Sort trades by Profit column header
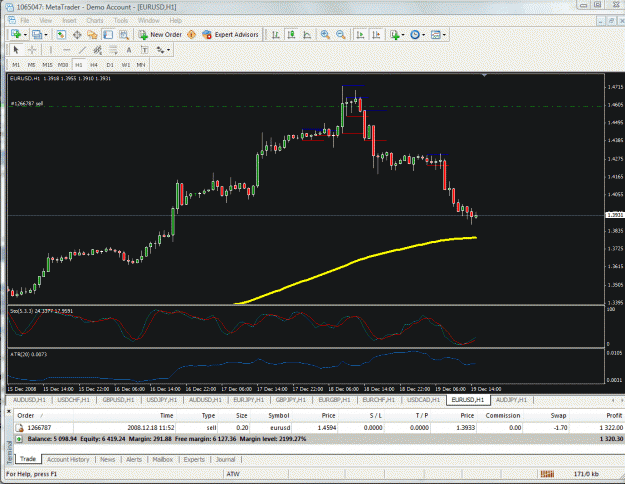Viewport: 625px width, 484px height. pyautogui.click(x=614, y=415)
